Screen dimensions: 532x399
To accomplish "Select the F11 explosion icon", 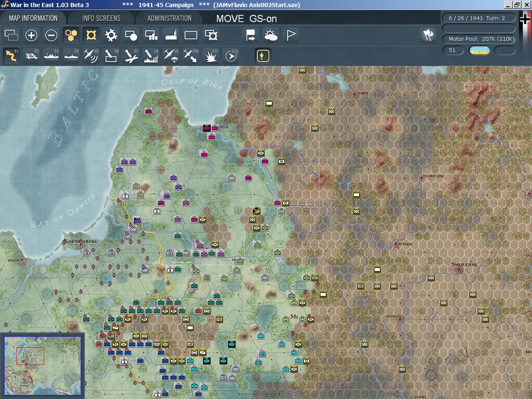I will [211, 56].
